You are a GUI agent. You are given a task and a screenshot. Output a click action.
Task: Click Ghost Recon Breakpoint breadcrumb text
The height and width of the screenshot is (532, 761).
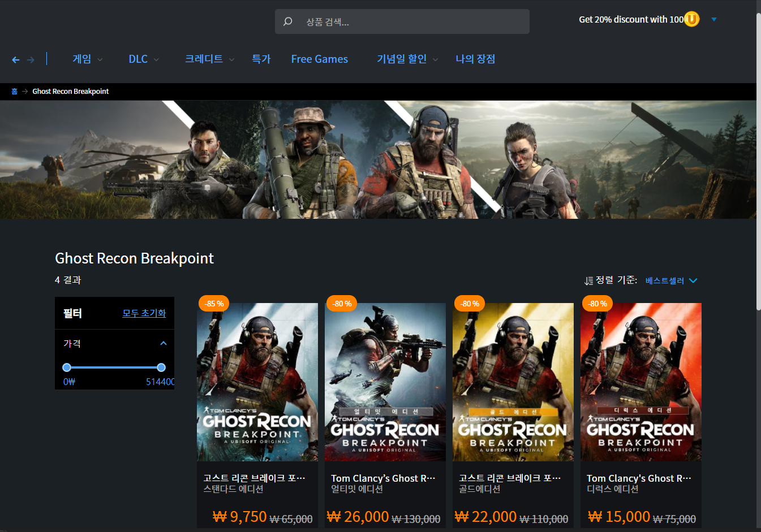[x=71, y=91]
